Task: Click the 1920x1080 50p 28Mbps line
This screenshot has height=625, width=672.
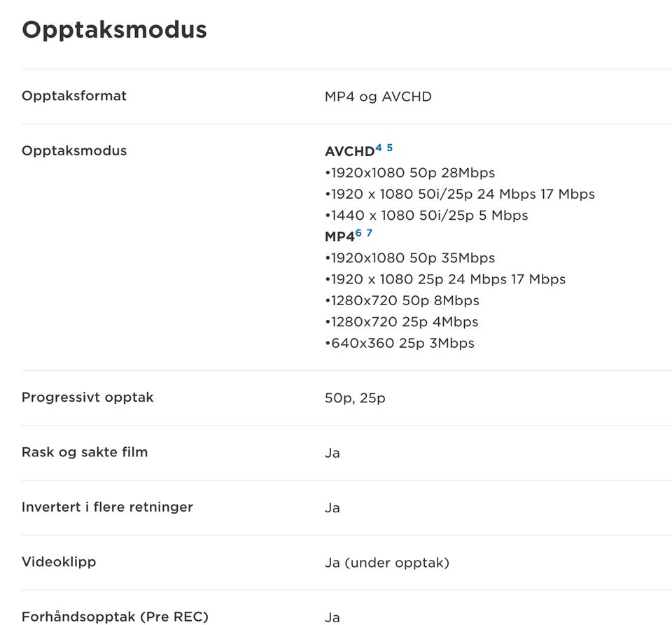Action: click(409, 173)
